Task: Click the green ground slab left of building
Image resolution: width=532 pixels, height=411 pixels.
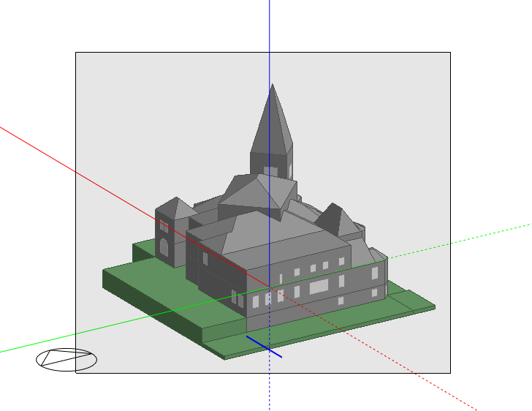Action: point(146,289)
